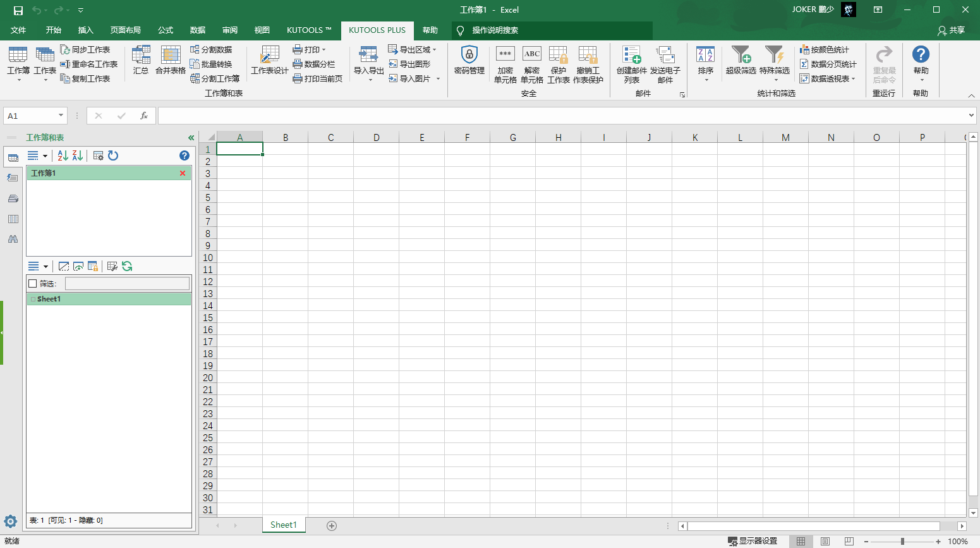The height and width of the screenshot is (548, 980).
Task: Open the 超级筛选 (Super Filter) tool
Action: pyautogui.click(x=740, y=63)
